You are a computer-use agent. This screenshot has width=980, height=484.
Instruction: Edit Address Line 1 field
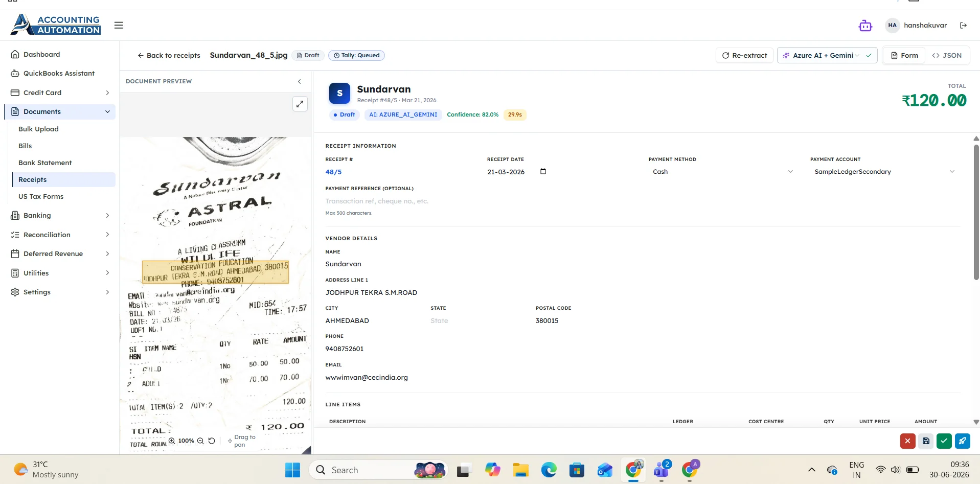[x=642, y=293]
